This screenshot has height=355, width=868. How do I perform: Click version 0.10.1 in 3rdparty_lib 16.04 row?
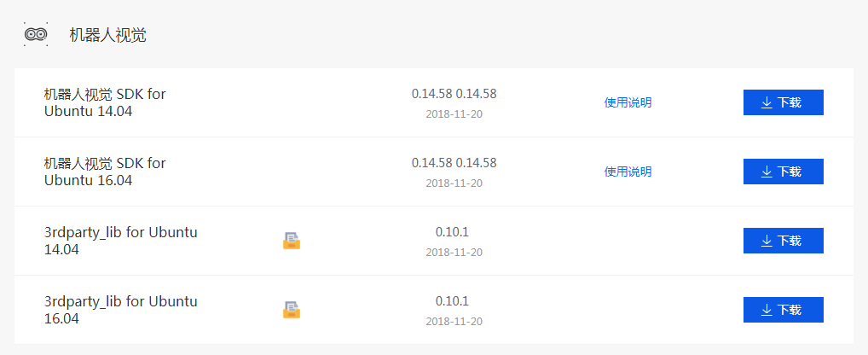click(x=452, y=301)
